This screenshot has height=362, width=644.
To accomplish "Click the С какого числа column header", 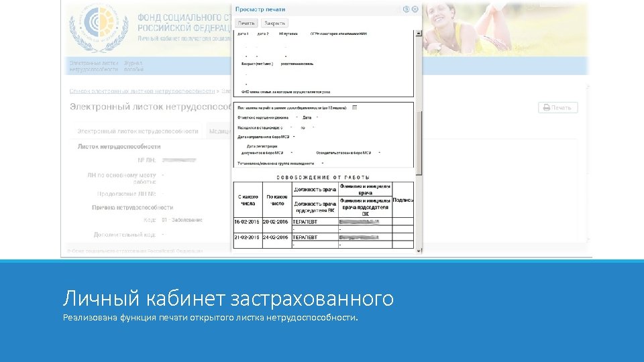I will (248, 200).
